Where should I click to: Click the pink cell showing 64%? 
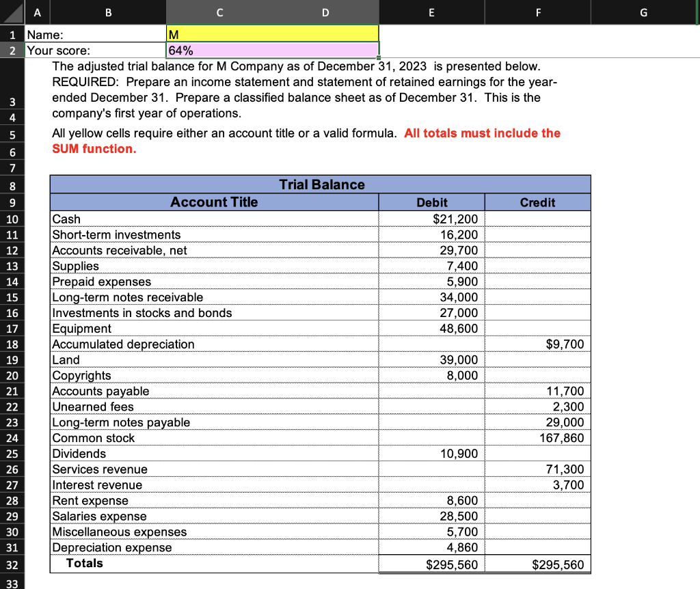click(x=272, y=49)
